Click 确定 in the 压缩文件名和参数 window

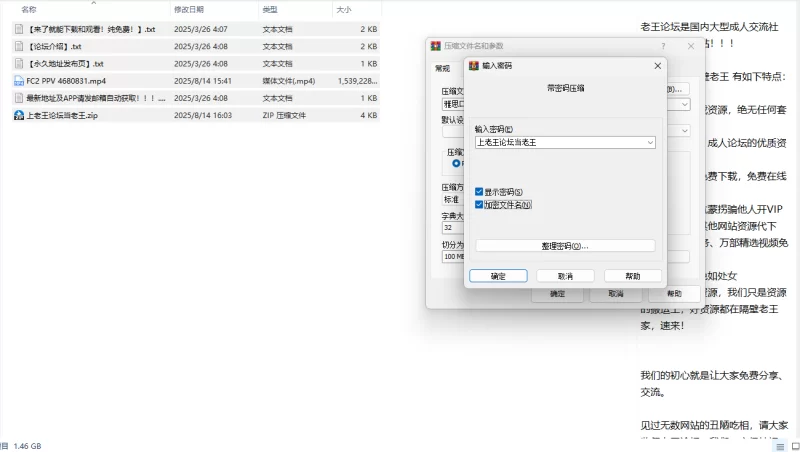pos(557,294)
